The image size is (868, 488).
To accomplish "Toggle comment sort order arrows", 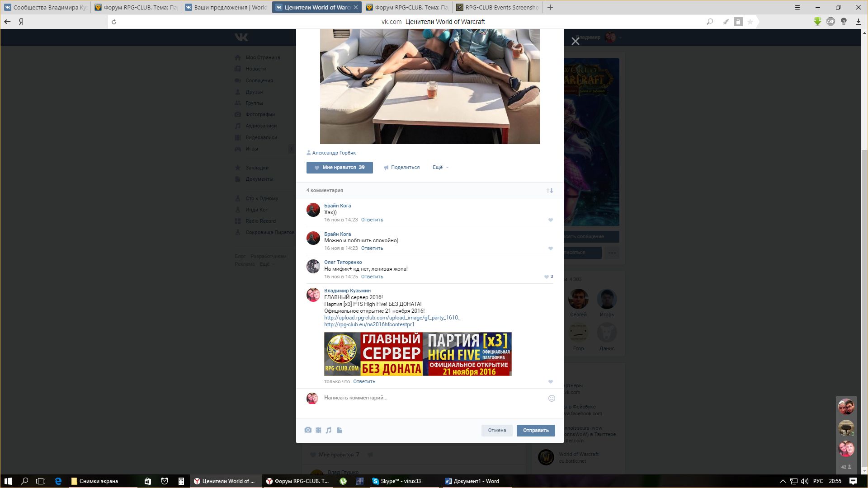I will point(550,191).
